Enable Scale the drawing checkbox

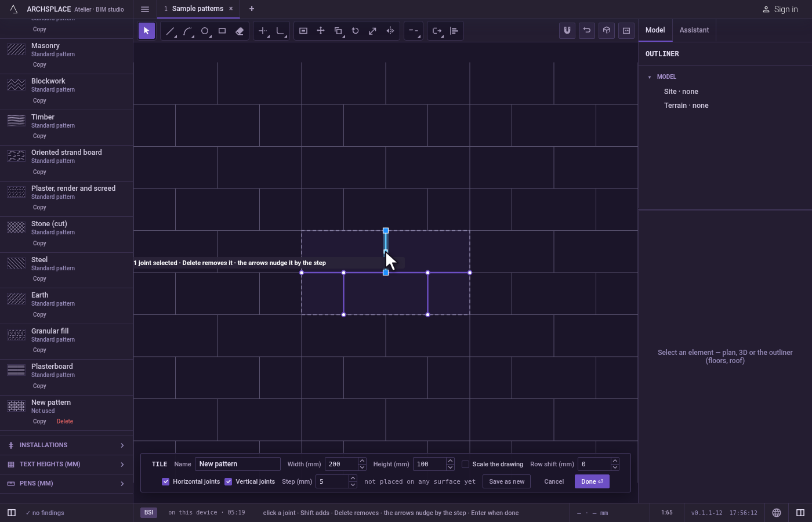click(465, 464)
